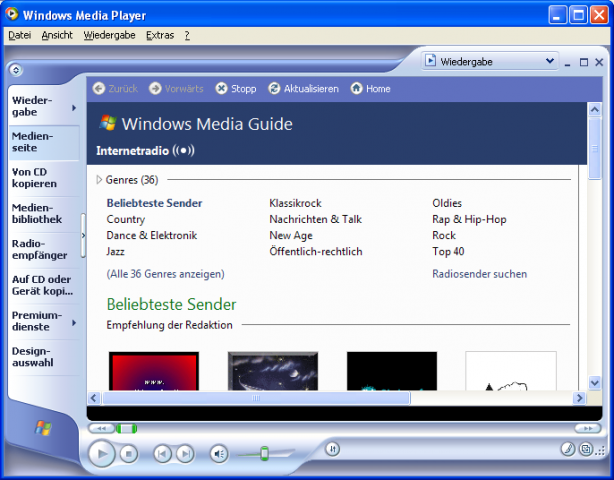Open the Öffentlich-rechtlich genre link
This screenshot has height=480, width=614.
(x=316, y=251)
